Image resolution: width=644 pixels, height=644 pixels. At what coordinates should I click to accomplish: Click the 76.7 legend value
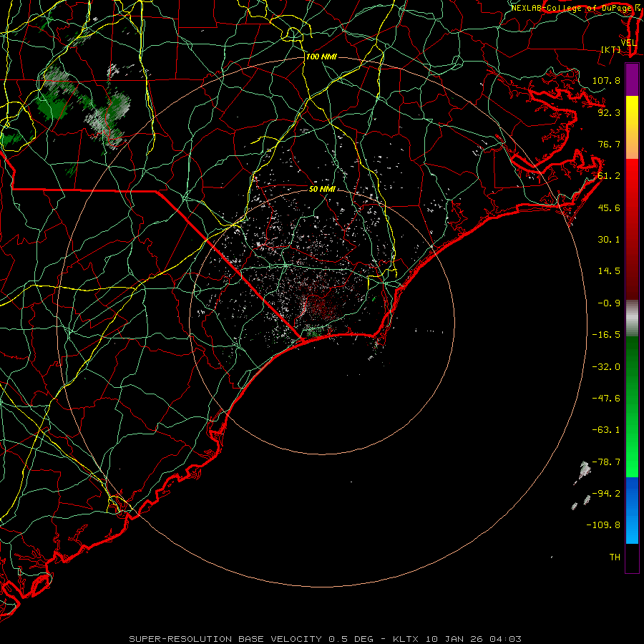click(609, 144)
